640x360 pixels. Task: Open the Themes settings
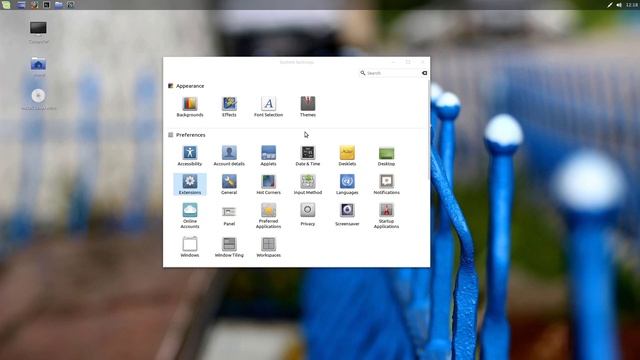[x=308, y=107]
